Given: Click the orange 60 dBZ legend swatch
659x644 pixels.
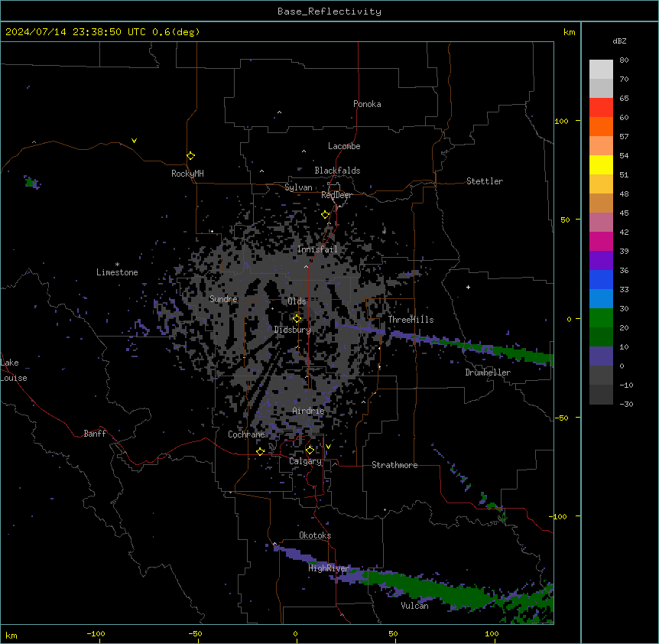Looking at the screenshot, I should pos(601,126).
